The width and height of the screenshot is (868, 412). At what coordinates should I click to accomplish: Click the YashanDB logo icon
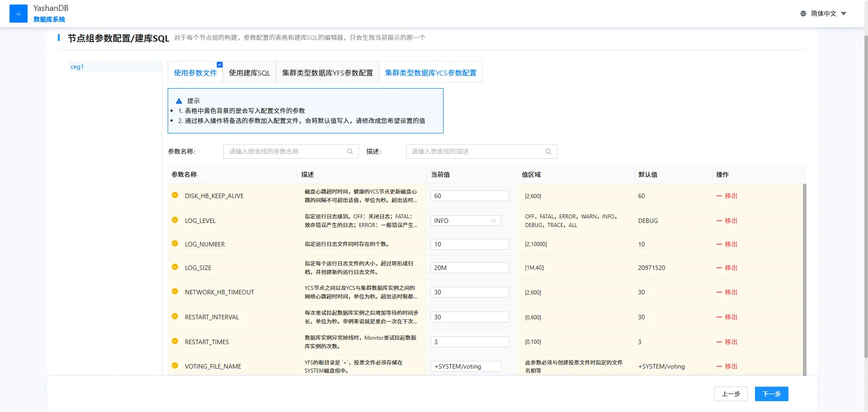coord(19,14)
